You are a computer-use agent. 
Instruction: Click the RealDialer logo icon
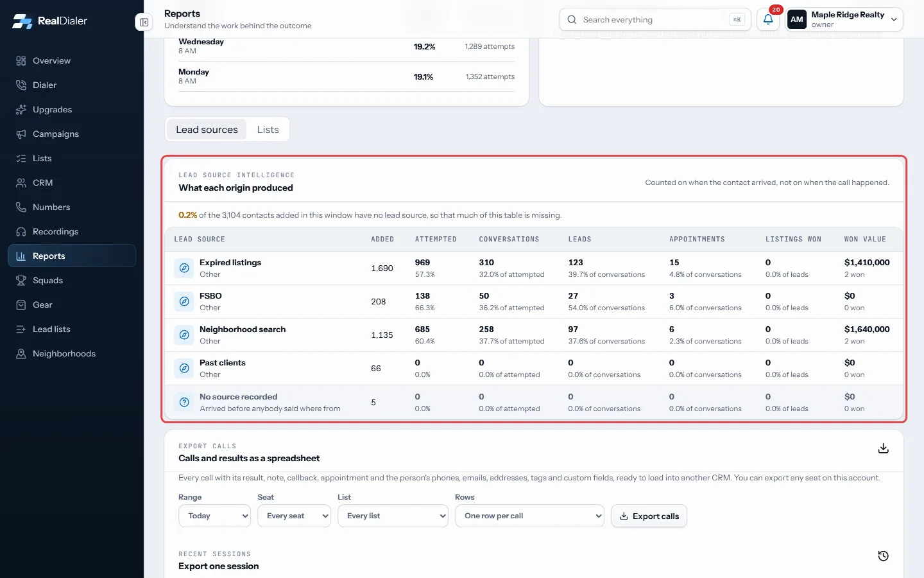[x=22, y=21]
